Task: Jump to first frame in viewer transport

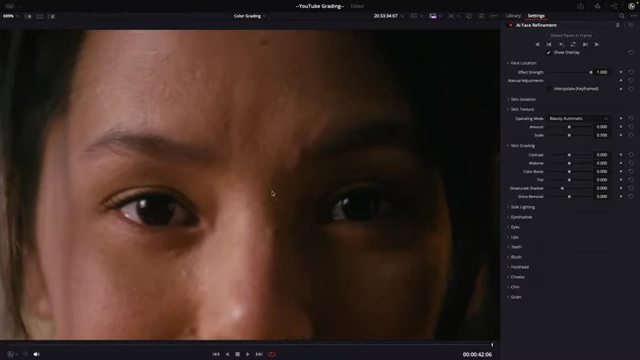Action: [216, 354]
